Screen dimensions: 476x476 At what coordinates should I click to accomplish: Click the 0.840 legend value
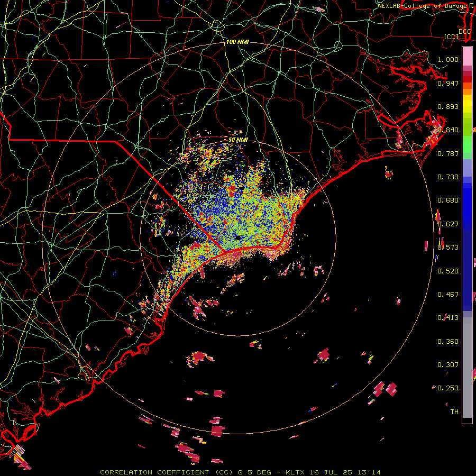coord(448,130)
